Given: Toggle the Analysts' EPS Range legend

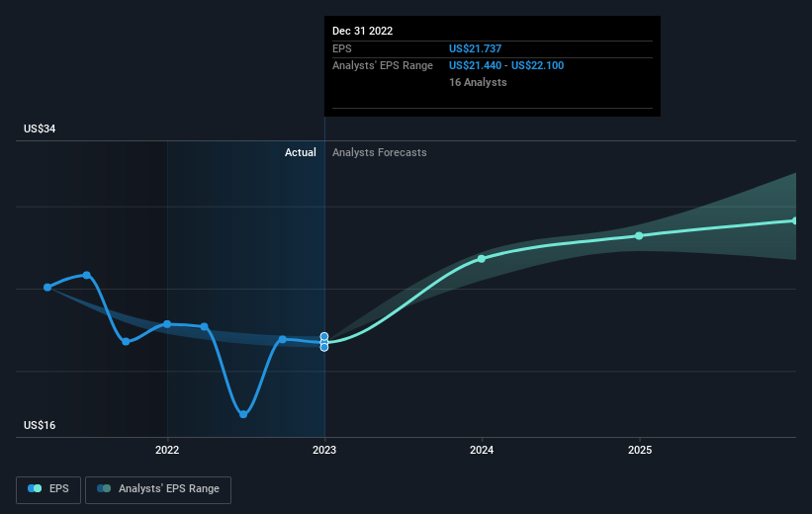Looking at the screenshot, I should click(158, 489).
